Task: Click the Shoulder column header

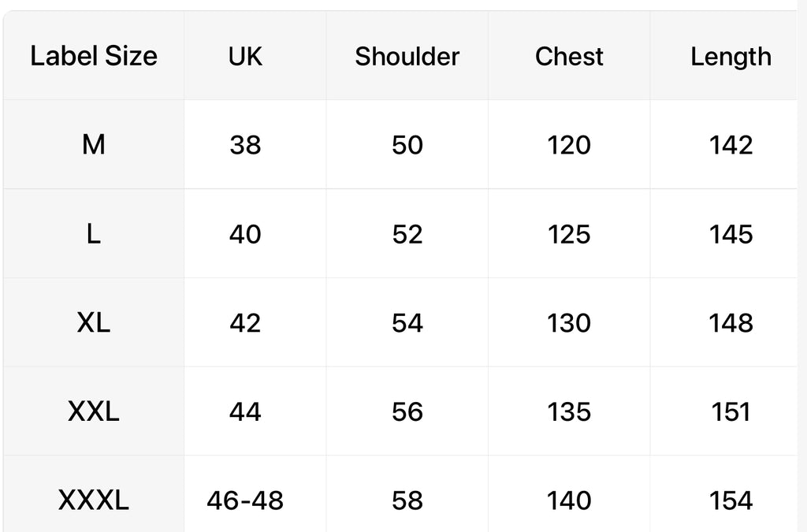Action: (407, 56)
